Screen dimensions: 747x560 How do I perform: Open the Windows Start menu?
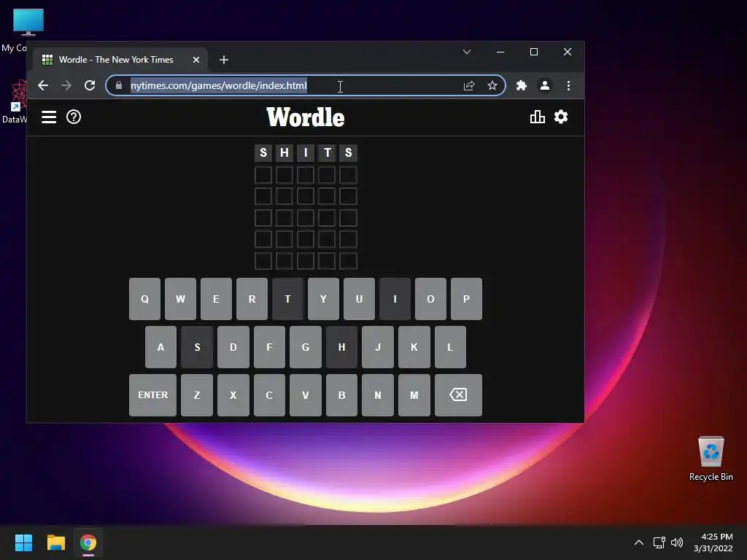[23, 542]
